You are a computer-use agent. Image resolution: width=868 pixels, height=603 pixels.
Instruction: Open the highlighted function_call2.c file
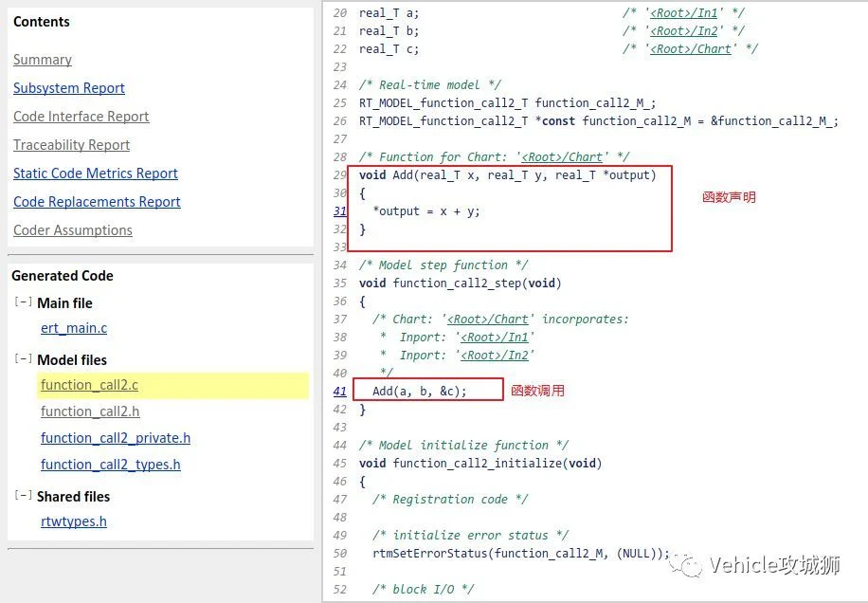point(90,385)
